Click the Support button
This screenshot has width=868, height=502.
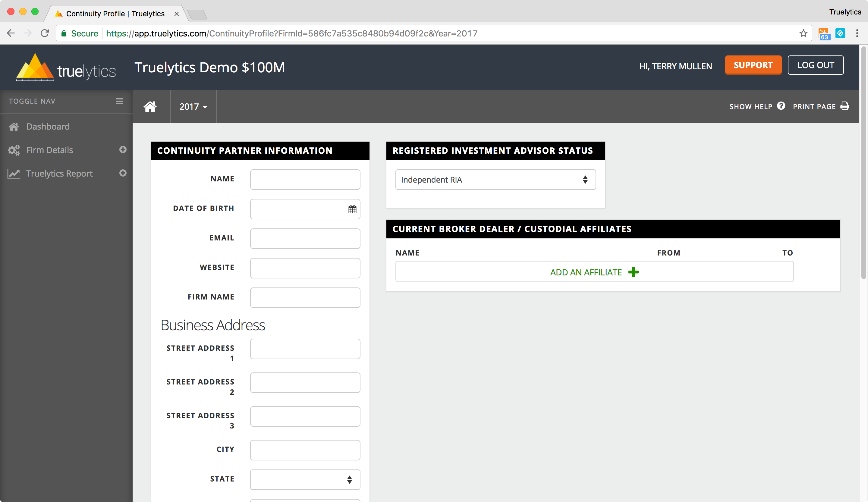pyautogui.click(x=753, y=65)
